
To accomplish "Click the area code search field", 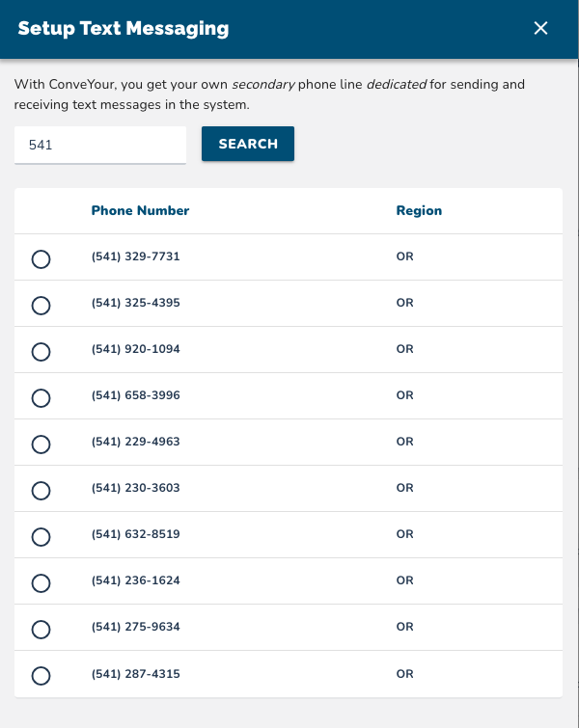I will 99,145.
